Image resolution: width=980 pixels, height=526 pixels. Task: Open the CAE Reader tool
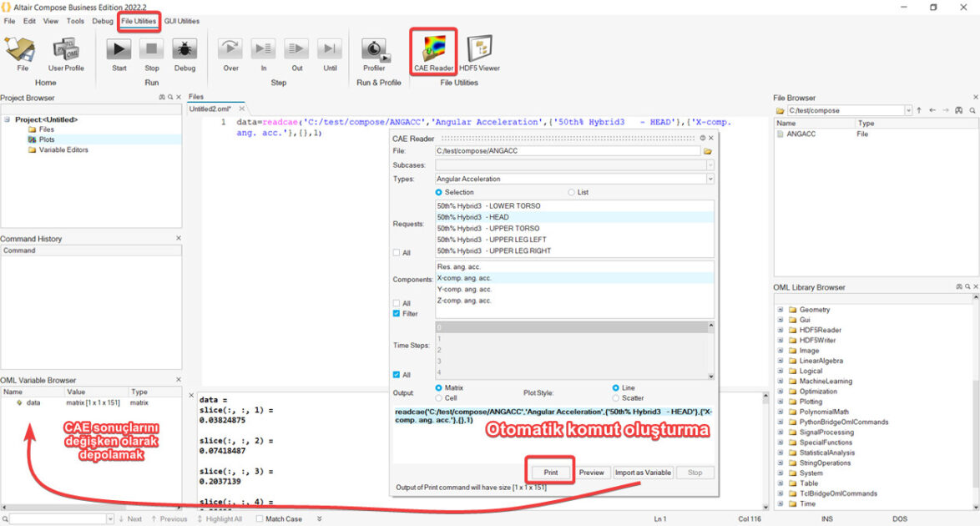433,51
